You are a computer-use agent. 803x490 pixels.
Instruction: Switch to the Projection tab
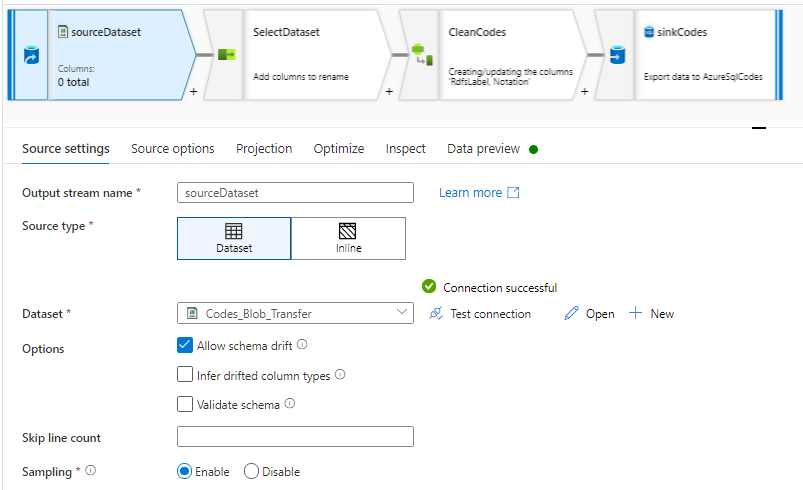(264, 149)
